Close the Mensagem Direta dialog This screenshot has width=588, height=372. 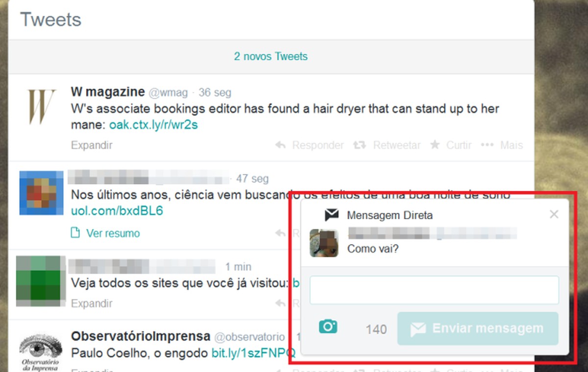coord(554,214)
